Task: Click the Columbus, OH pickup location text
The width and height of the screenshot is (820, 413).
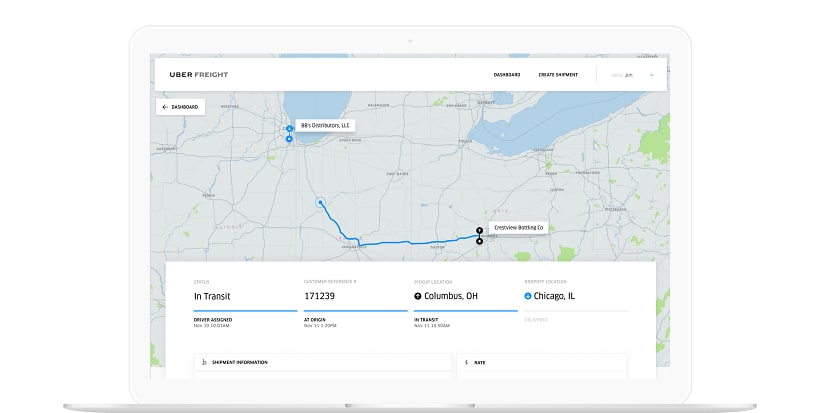Action: coord(451,296)
